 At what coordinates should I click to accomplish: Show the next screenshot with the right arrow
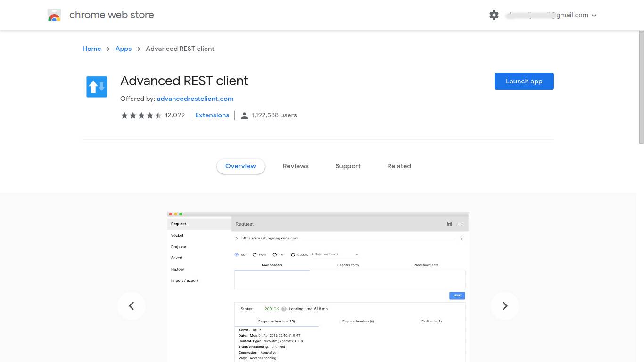coord(505,306)
